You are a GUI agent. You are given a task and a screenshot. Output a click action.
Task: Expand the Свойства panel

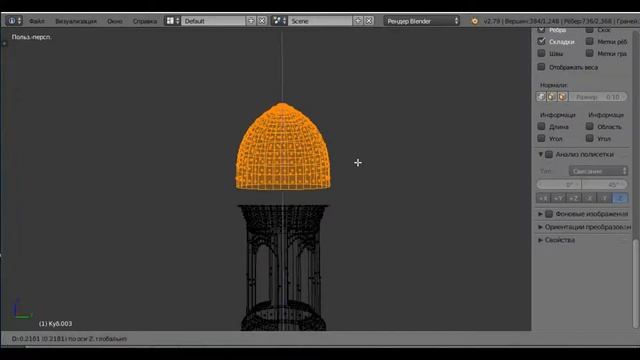[x=540, y=240]
